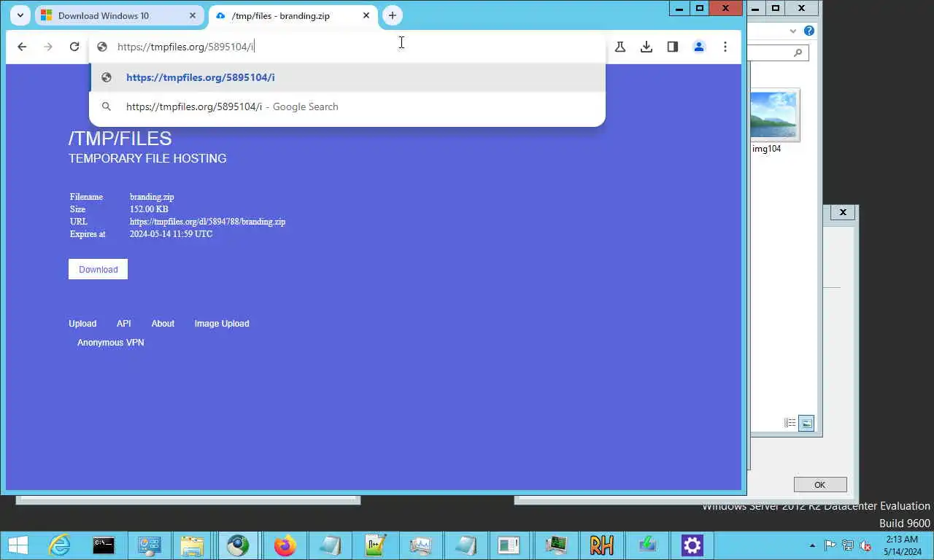The height and width of the screenshot is (560, 934).
Task: Click Explorer window's search box
Action: click(779, 52)
